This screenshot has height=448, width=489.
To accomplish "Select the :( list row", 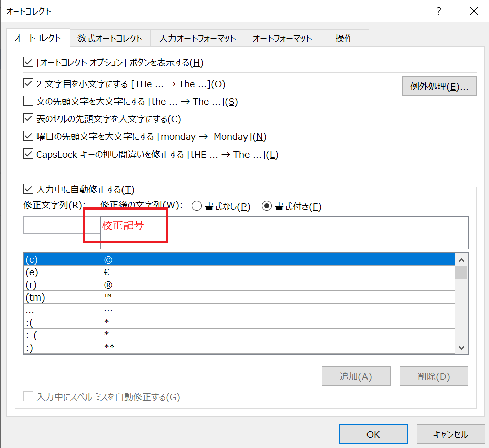I will 239,323.
